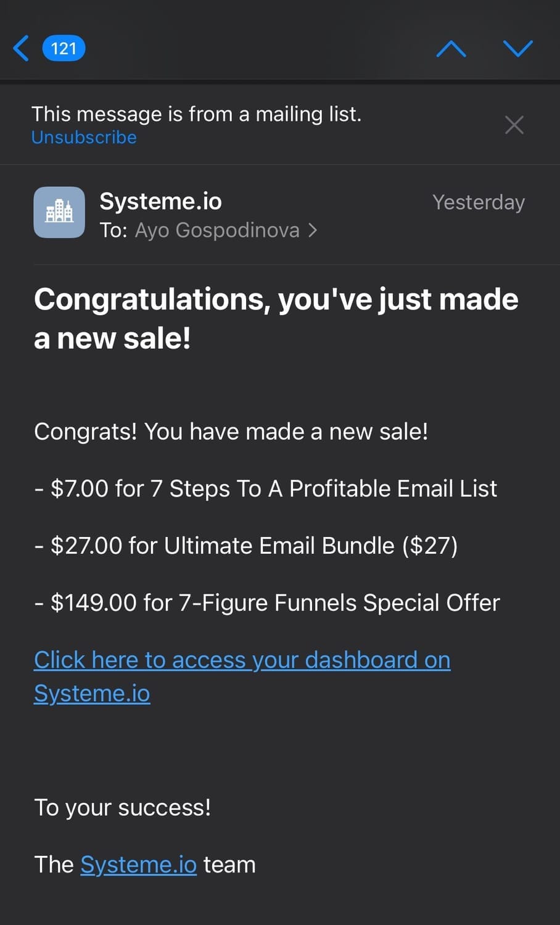Tap the Systeme.io sender avatar icon

59,212
